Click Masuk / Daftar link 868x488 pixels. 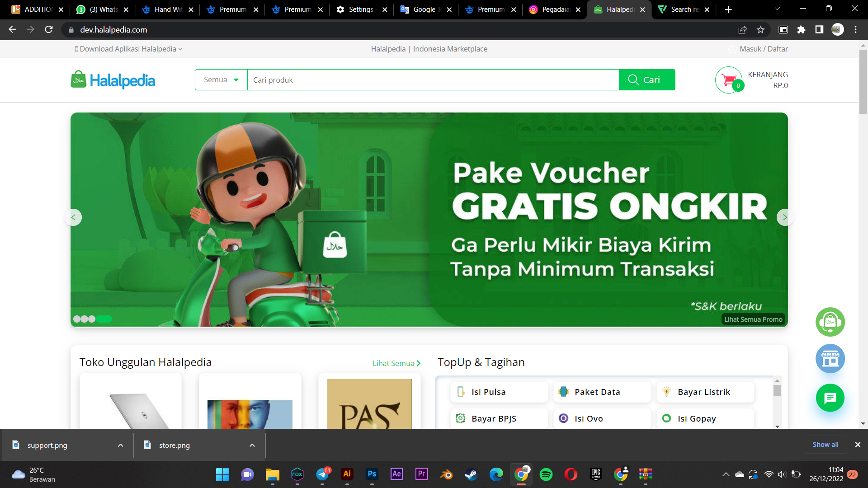point(764,49)
